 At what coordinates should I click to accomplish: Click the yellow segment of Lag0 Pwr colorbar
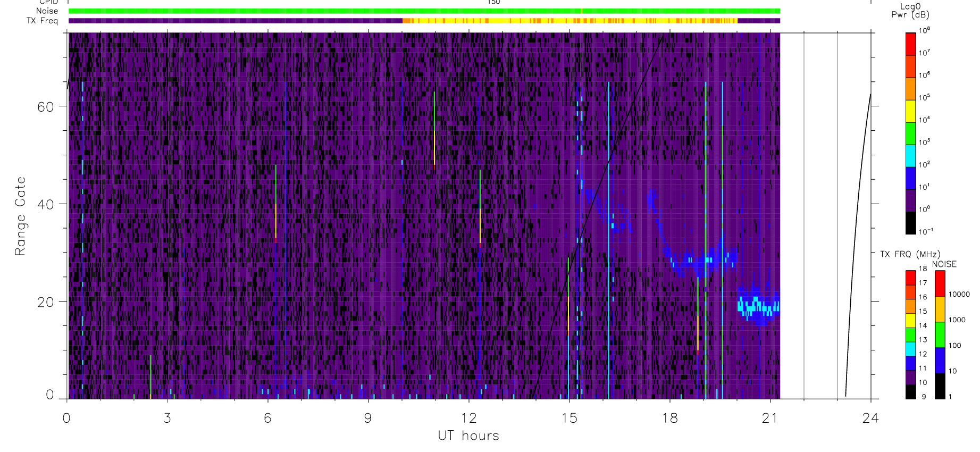coord(910,111)
